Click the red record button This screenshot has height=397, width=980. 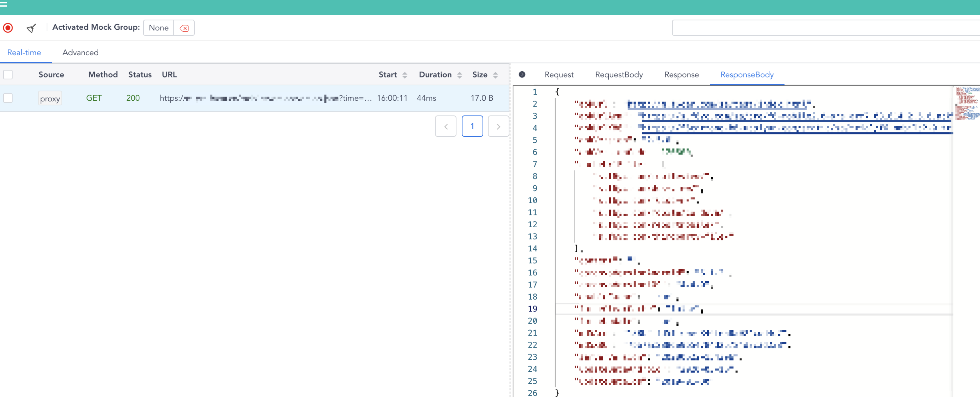coord(8,28)
